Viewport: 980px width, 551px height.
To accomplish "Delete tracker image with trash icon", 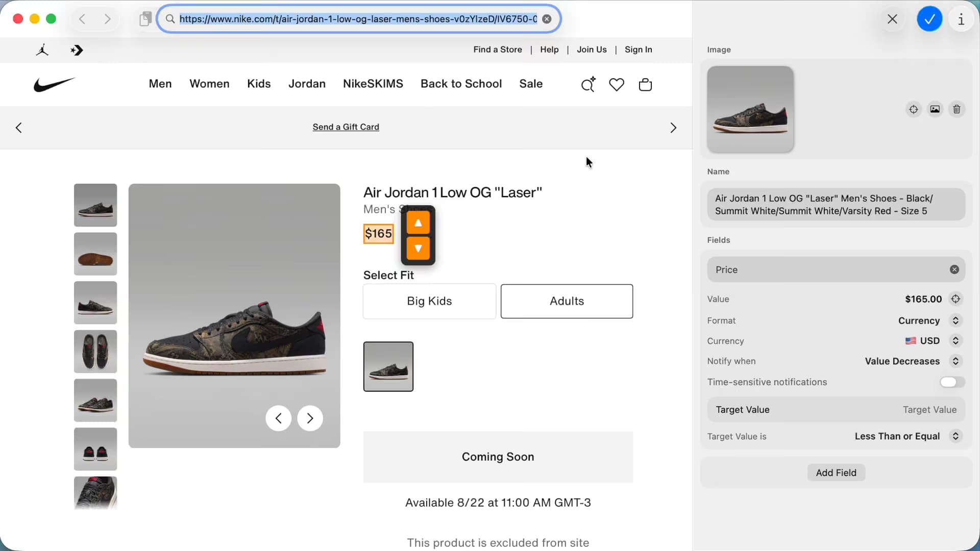I will click(x=957, y=109).
